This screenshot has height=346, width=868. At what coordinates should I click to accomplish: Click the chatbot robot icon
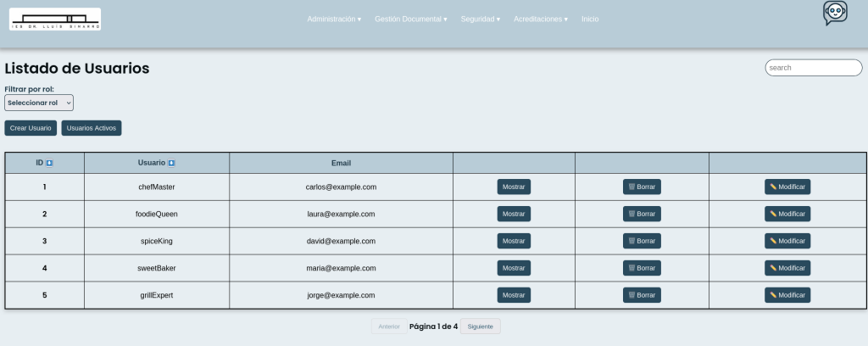(835, 14)
